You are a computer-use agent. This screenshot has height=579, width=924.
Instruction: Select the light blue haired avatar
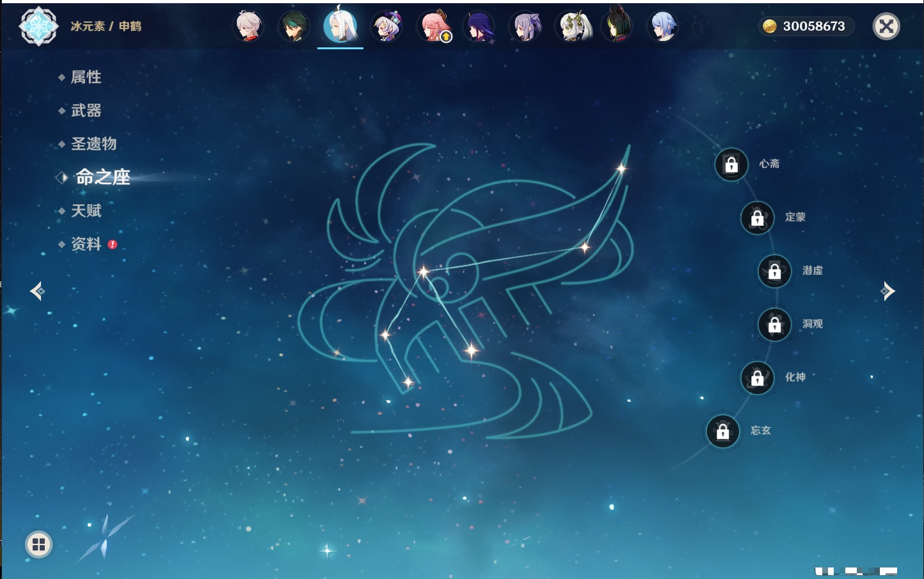point(664,26)
